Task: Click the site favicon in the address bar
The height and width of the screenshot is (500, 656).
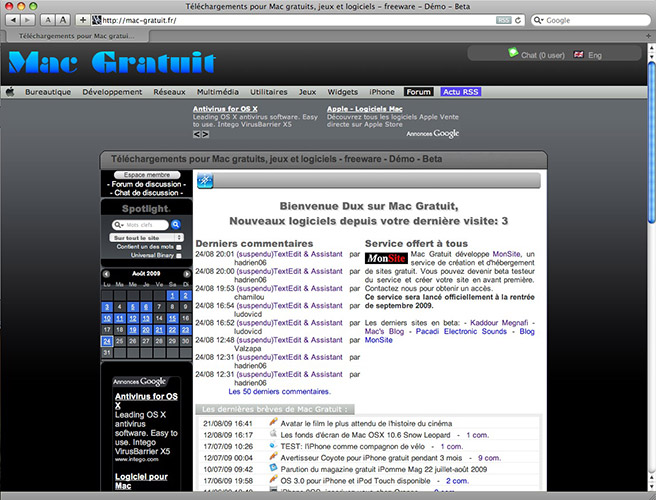Action: pyautogui.click(x=97, y=20)
